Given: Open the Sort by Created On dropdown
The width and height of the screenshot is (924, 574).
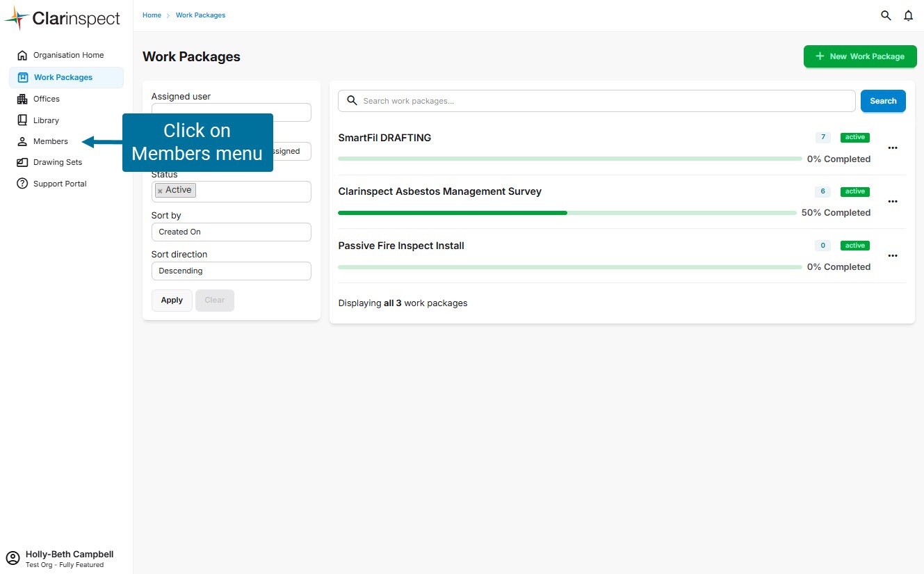Looking at the screenshot, I should point(231,232).
